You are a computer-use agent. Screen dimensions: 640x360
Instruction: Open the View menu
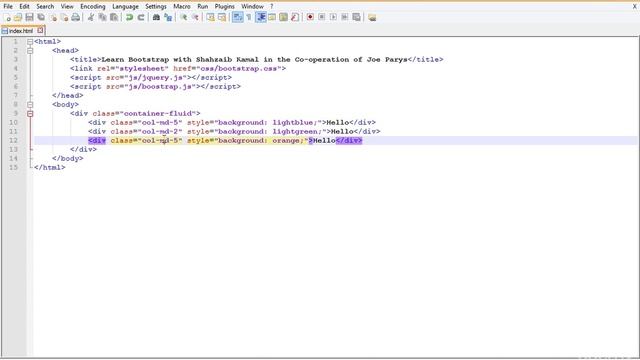click(x=67, y=7)
